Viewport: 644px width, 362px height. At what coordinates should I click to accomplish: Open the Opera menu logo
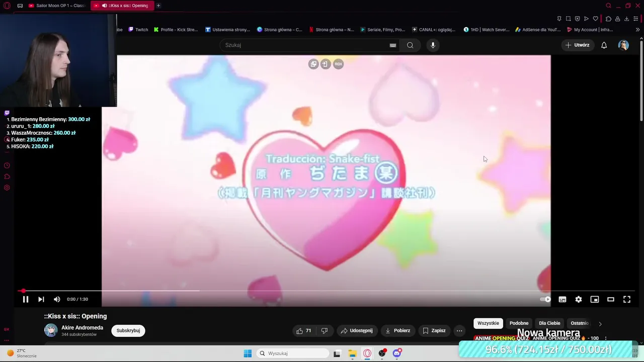pyautogui.click(x=7, y=6)
